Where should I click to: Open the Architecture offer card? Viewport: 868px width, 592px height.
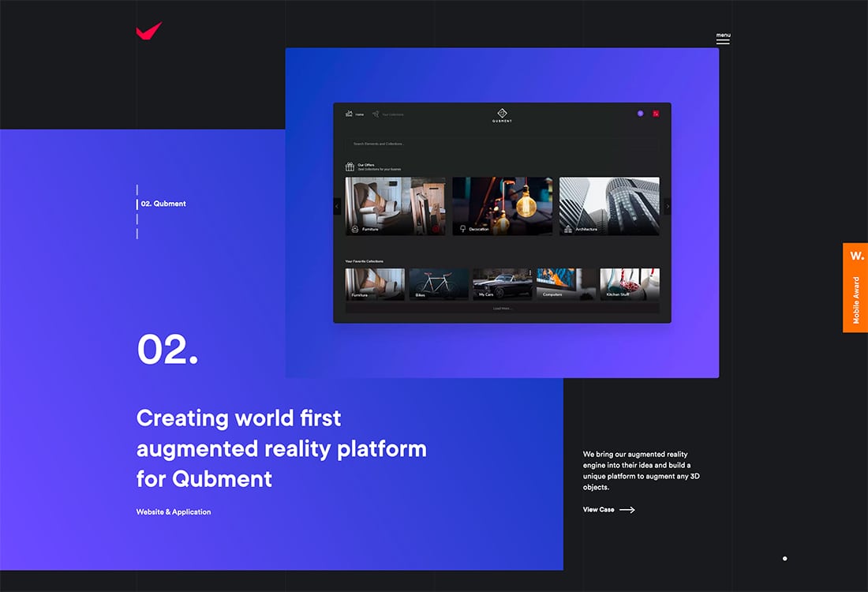[609, 206]
